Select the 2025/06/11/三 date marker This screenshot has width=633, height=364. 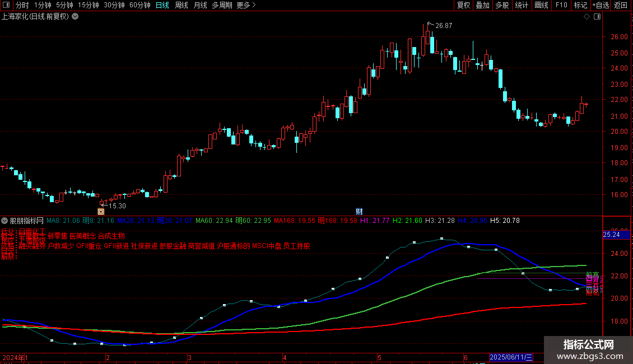click(511, 357)
